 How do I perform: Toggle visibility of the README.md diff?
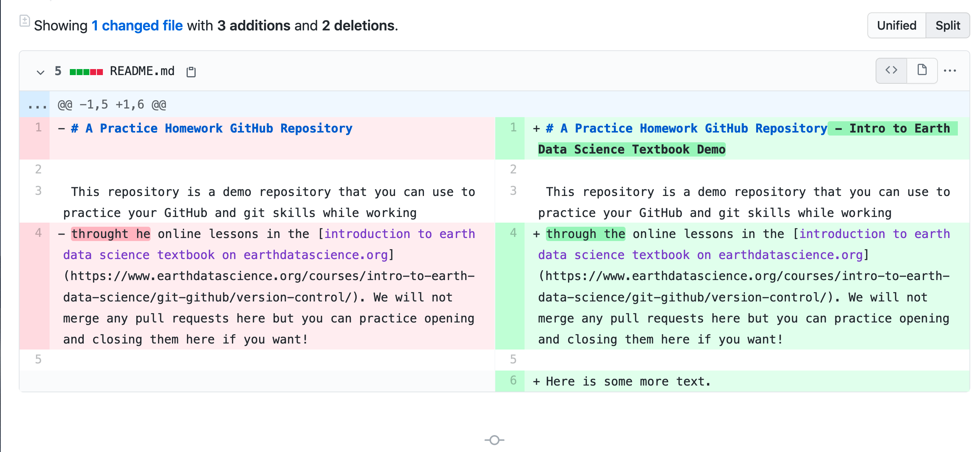pos(40,72)
